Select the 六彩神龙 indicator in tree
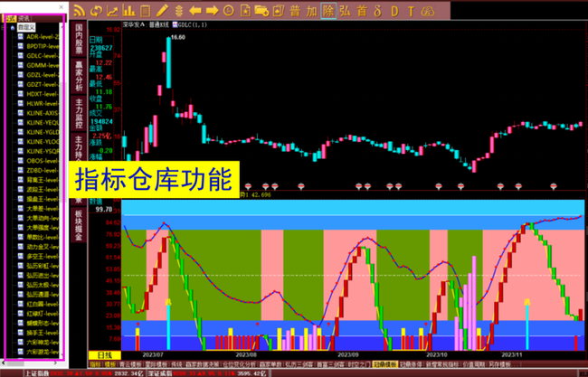 (x=43, y=342)
